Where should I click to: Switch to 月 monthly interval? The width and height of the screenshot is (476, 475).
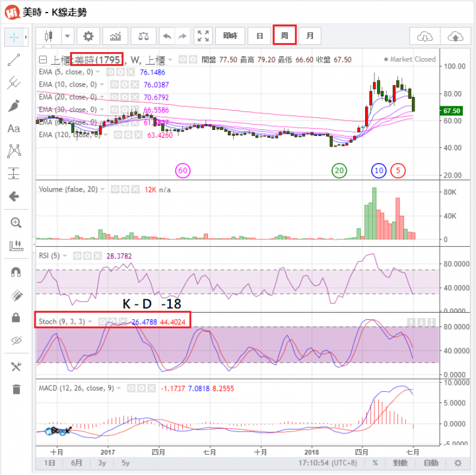(x=310, y=36)
